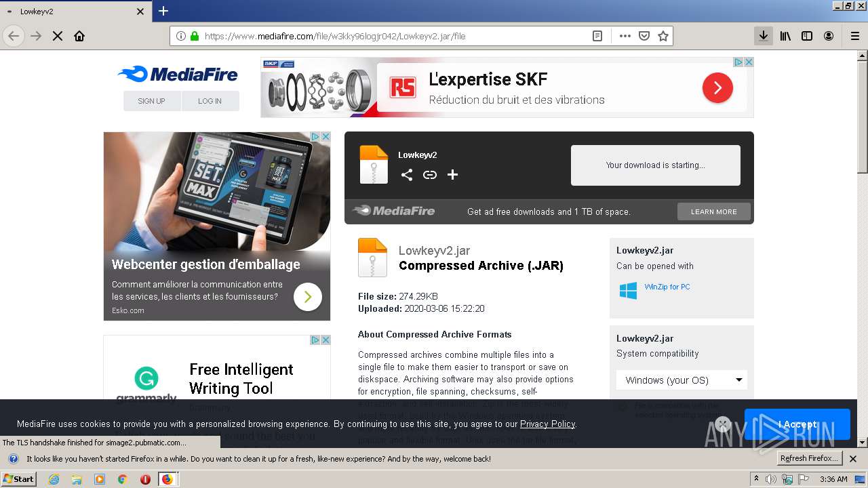The width and height of the screenshot is (868, 488).
Task: Show sidebars icon in toolbar
Action: (x=807, y=36)
